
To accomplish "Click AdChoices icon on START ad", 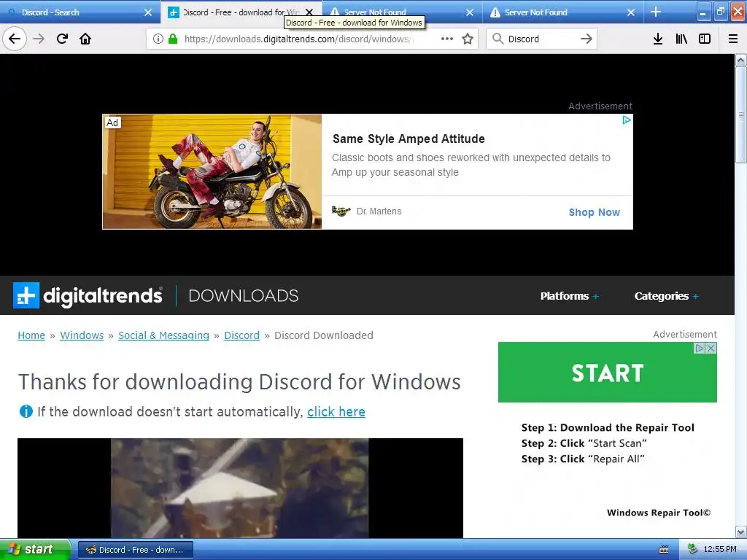I will click(700, 348).
